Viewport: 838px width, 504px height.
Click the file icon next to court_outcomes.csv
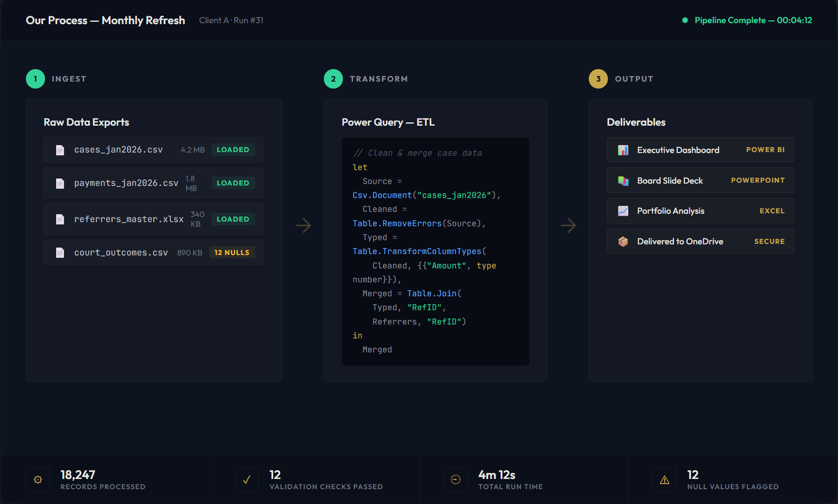point(60,253)
